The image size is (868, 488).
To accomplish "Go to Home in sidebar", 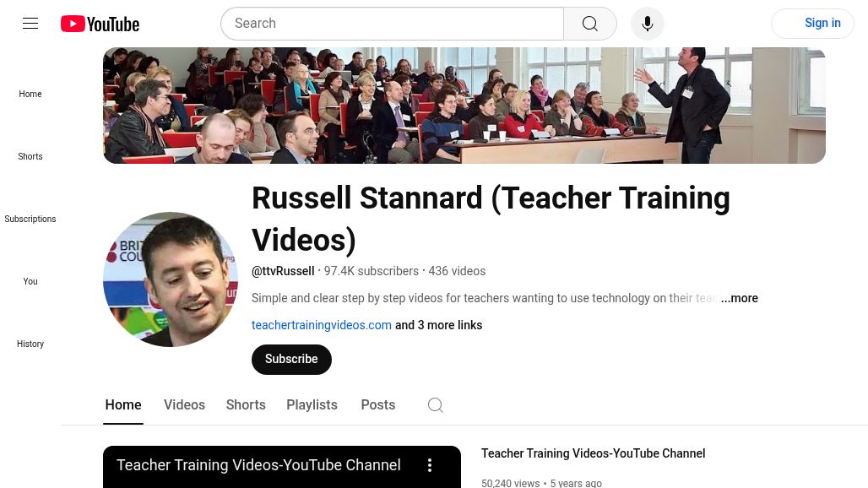I will point(30,94).
